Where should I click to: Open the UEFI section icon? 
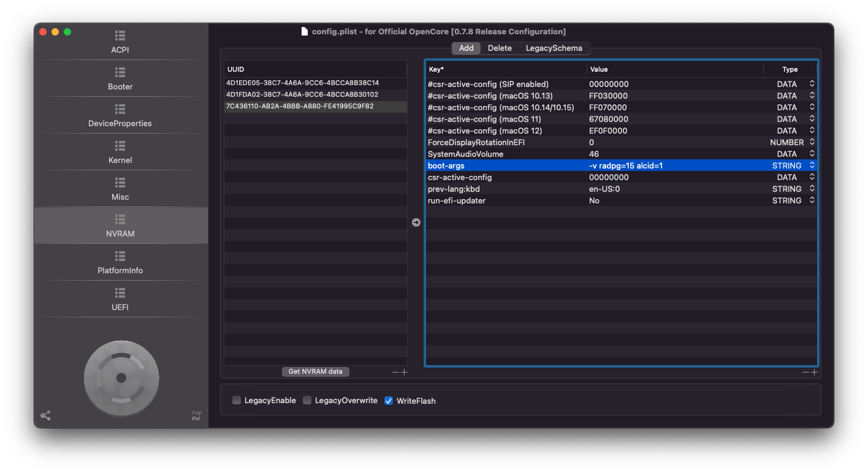(120, 293)
